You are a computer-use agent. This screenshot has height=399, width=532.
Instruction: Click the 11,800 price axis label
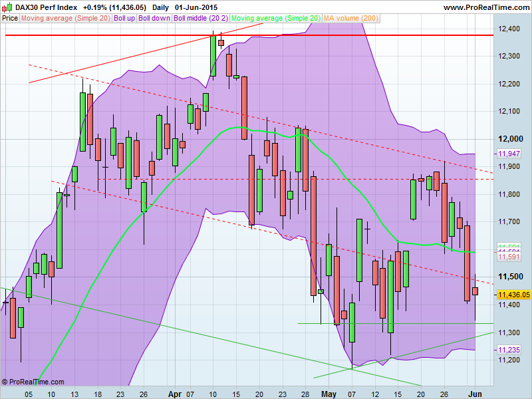coord(509,194)
